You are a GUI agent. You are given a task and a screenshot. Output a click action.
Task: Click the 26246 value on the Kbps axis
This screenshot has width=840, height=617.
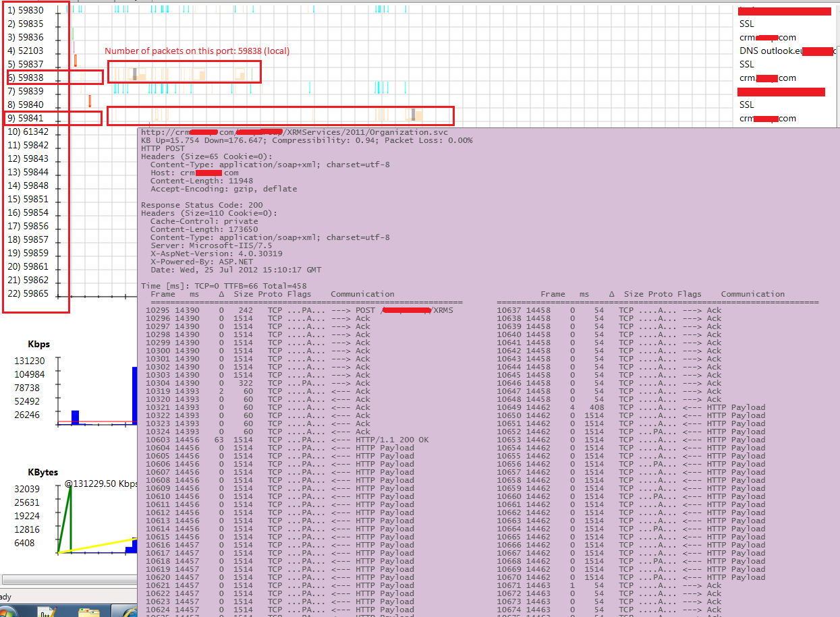28,415
